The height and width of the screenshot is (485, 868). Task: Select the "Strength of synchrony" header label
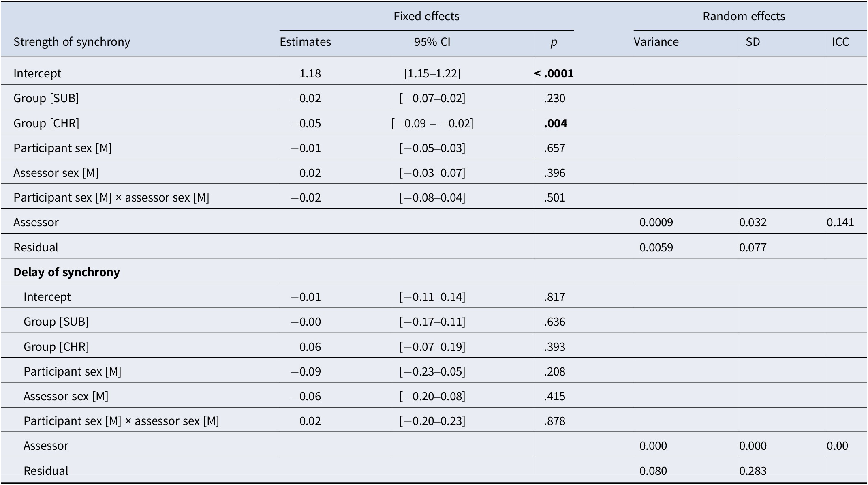[x=72, y=42]
